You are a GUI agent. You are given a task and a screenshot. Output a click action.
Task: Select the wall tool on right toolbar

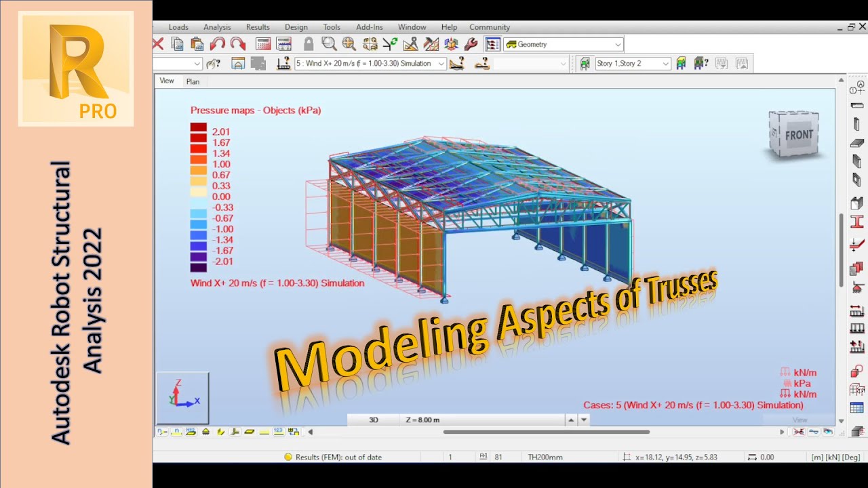click(857, 161)
